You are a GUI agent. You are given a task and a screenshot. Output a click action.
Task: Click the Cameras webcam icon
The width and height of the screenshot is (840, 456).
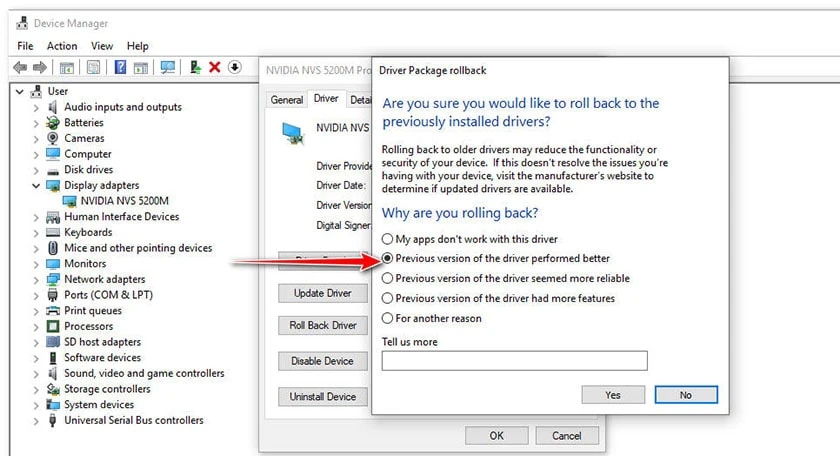tap(52, 138)
